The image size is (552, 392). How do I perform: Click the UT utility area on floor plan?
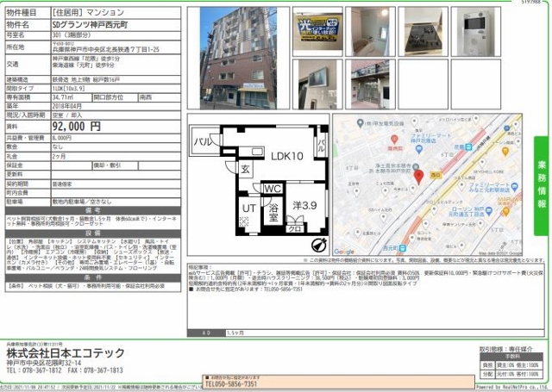coord(248,208)
